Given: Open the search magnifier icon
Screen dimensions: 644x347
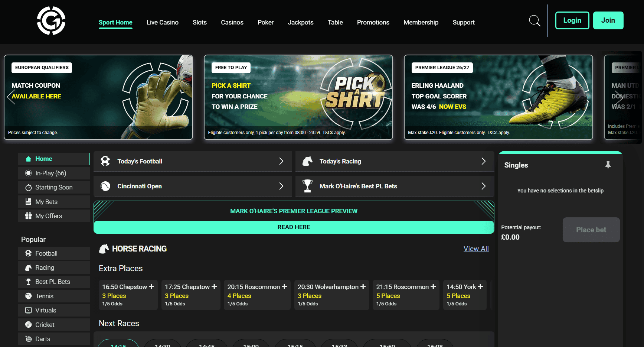Looking at the screenshot, I should coord(535,21).
